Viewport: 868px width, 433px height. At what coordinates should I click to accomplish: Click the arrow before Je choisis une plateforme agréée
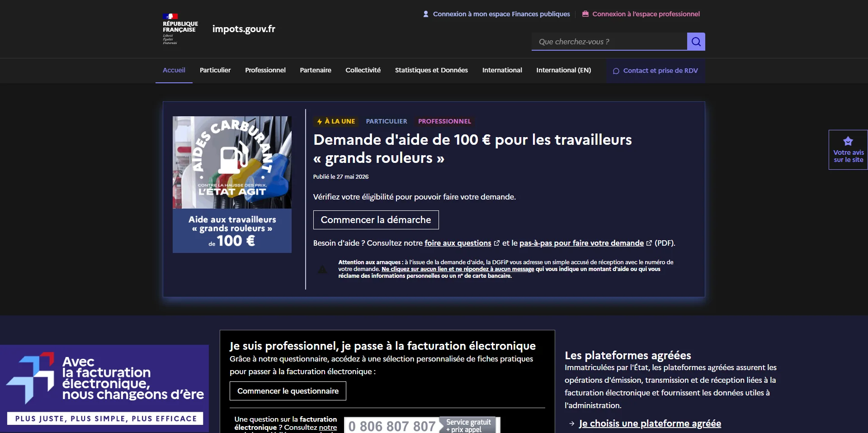[x=572, y=423]
